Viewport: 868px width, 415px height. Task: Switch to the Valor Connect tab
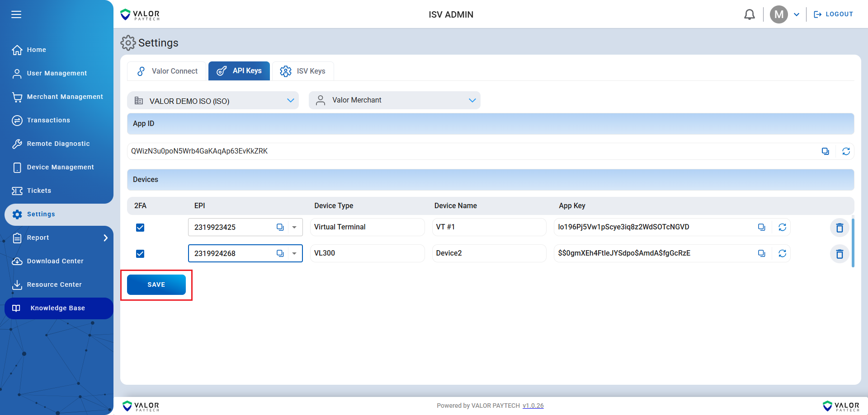[167, 71]
